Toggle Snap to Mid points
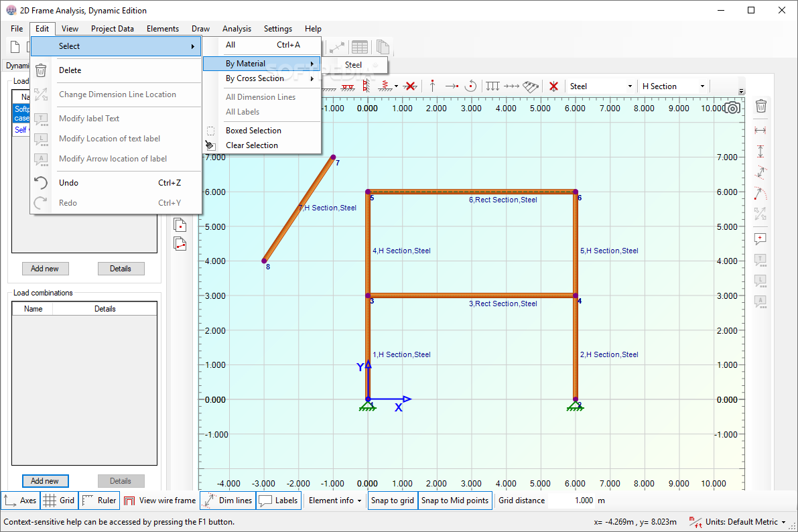Screen dimensions: 798x532 pyautogui.click(x=455, y=501)
